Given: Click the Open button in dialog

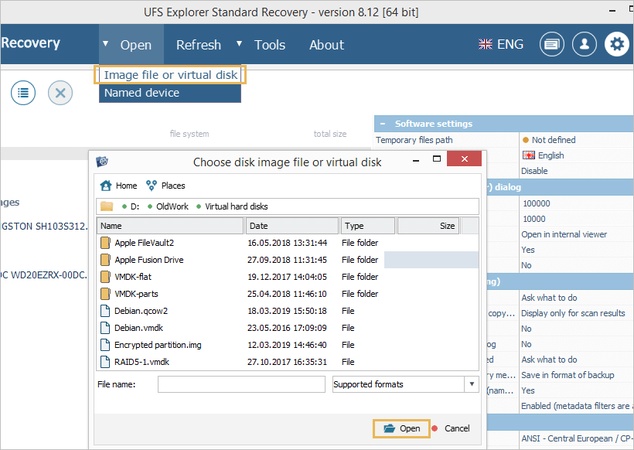Looking at the screenshot, I should [402, 429].
